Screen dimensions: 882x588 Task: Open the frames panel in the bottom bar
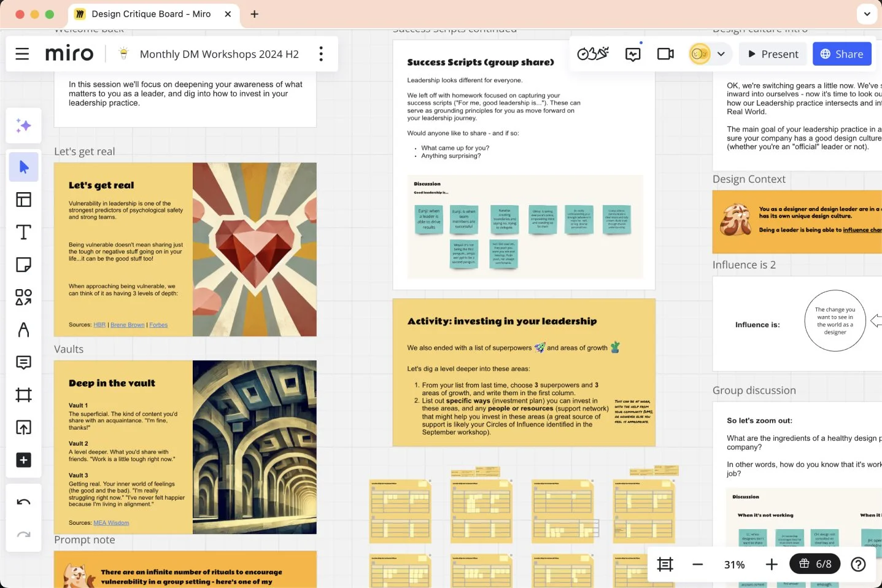(x=665, y=564)
